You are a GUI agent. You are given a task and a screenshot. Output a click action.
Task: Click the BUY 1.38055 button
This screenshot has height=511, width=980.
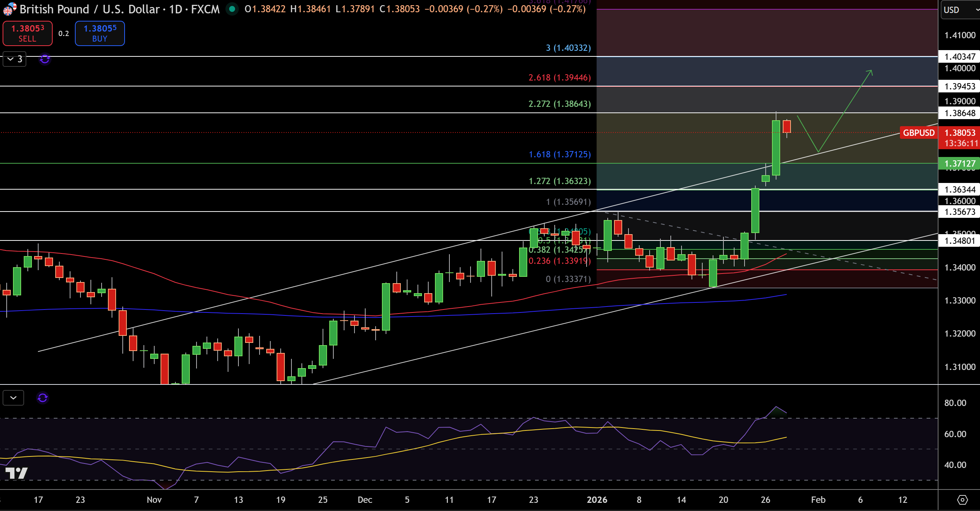point(100,33)
